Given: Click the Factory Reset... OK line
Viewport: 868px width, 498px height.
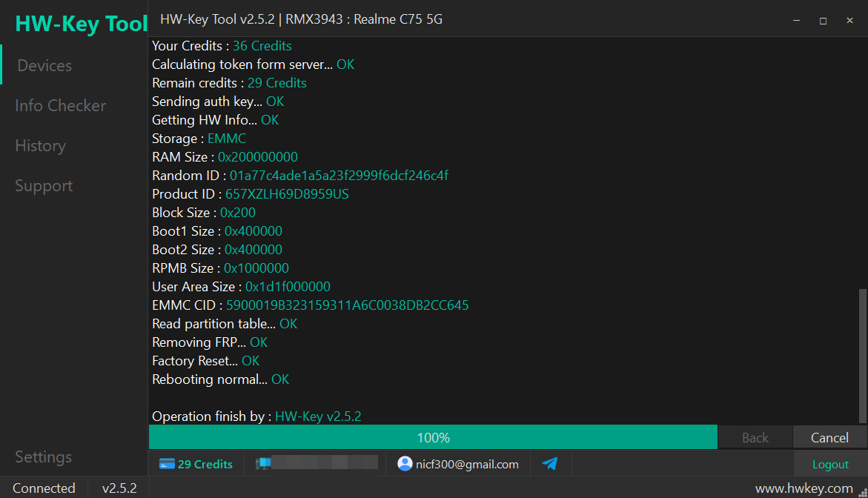Looking at the screenshot, I should tap(206, 361).
